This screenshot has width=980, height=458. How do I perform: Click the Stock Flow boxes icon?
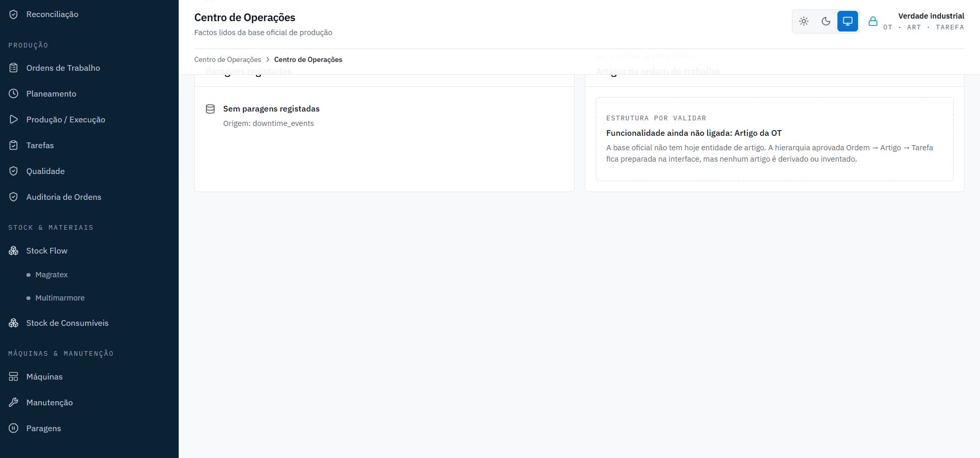tap(13, 251)
